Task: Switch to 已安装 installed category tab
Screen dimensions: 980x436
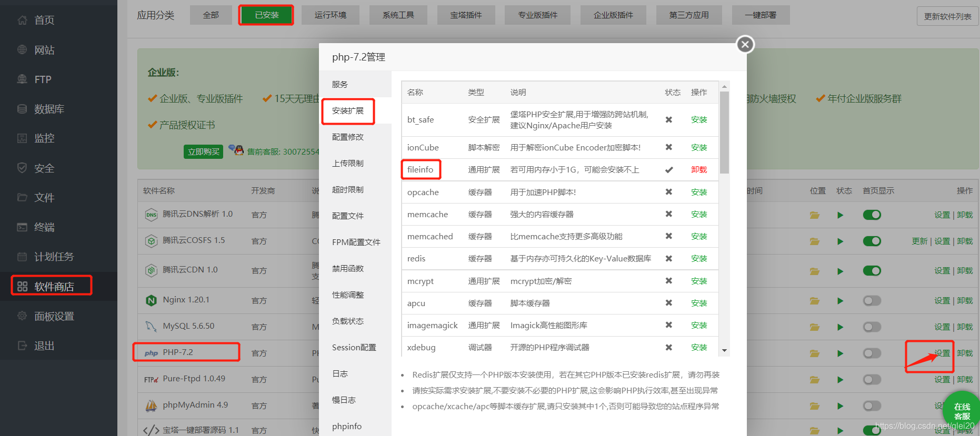Action: pyautogui.click(x=266, y=15)
